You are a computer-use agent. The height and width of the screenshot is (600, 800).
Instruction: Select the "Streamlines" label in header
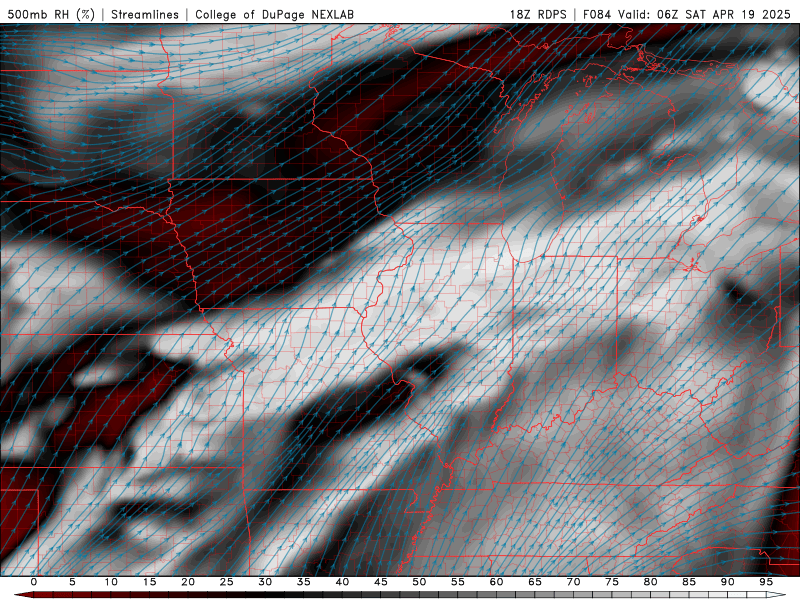point(145,14)
